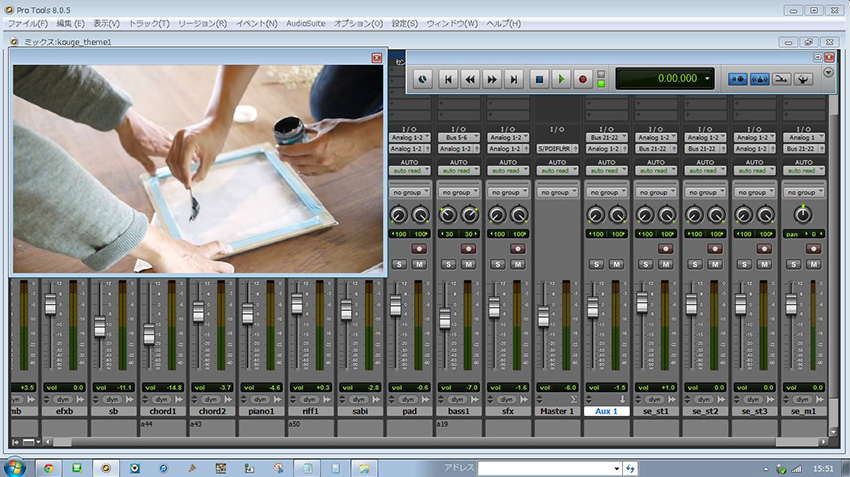Select the Aux 1 track name
Image resolution: width=850 pixels, height=477 pixels.
(606, 411)
